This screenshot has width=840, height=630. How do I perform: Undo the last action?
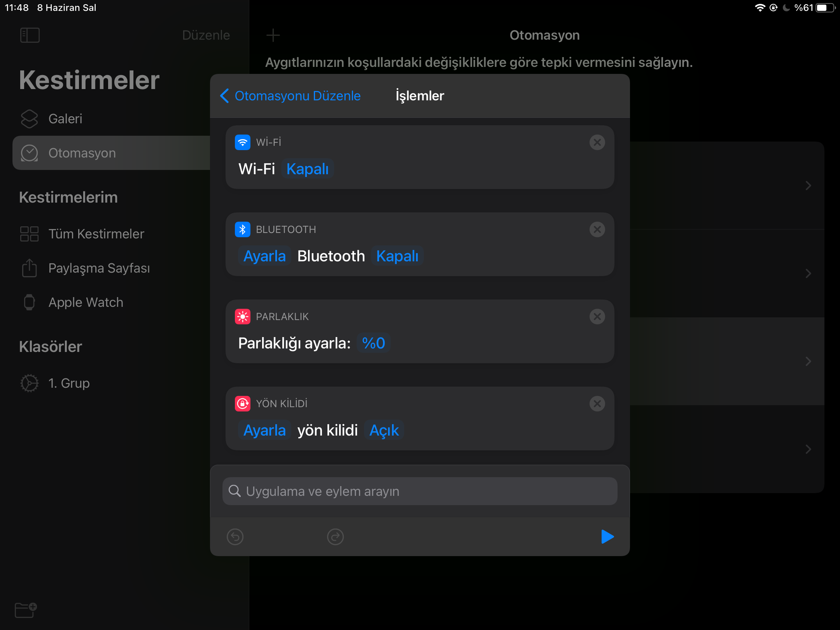pos(235,537)
